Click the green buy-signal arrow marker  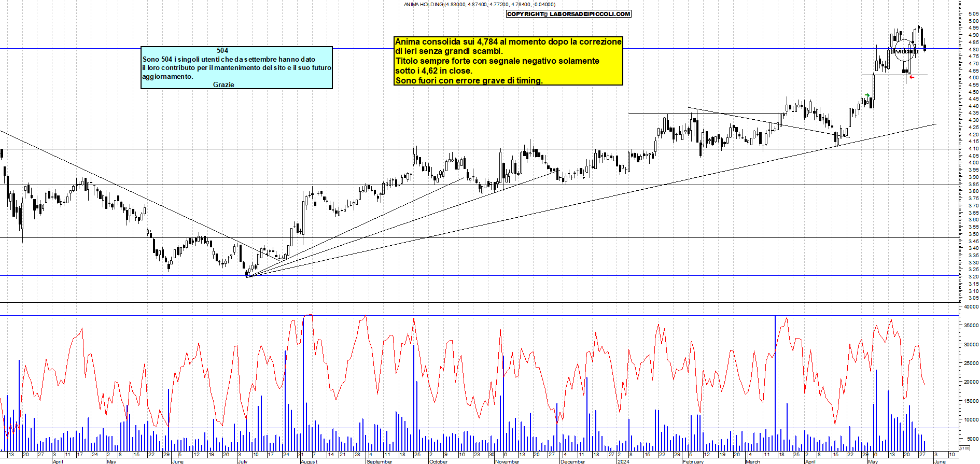click(x=868, y=95)
